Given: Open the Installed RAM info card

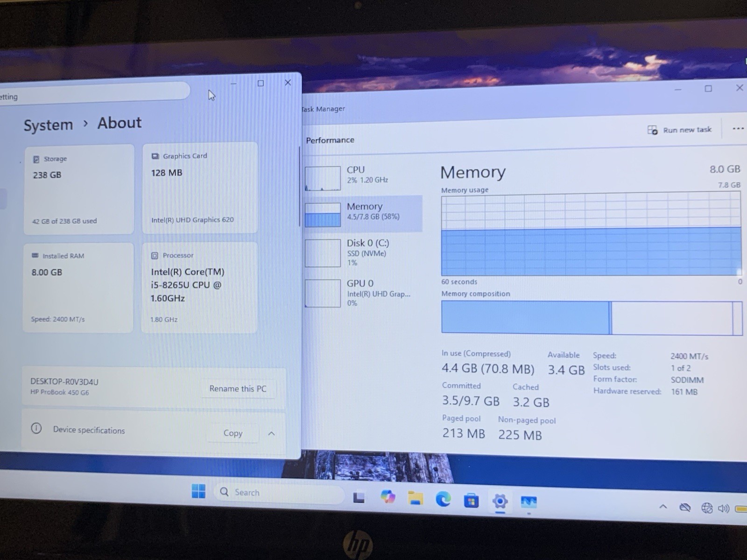Looking at the screenshot, I should (x=78, y=288).
